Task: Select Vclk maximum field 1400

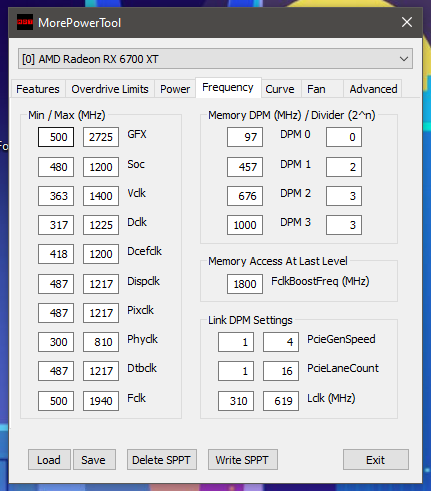Action: point(101,196)
